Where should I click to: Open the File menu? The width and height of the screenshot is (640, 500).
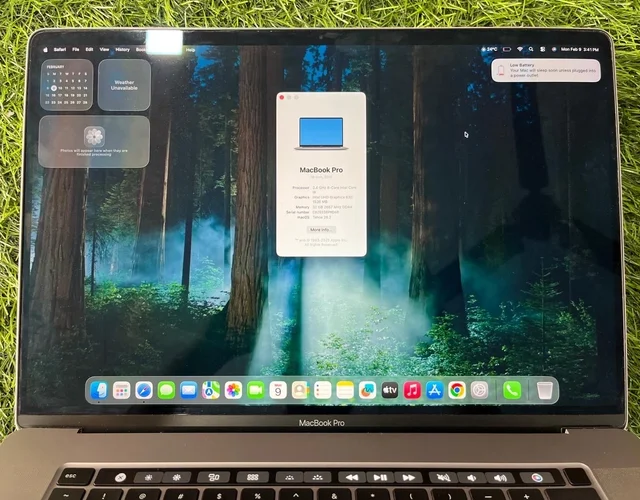pyautogui.click(x=76, y=49)
